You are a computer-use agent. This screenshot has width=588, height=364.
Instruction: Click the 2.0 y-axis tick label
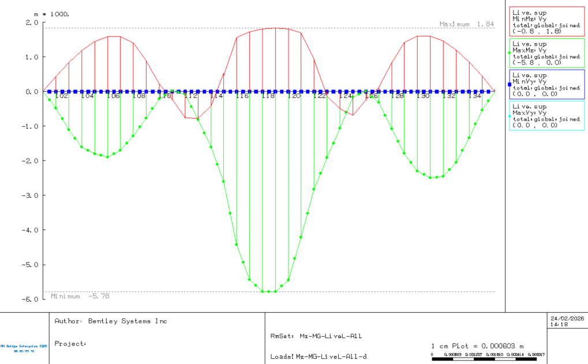[32, 22]
